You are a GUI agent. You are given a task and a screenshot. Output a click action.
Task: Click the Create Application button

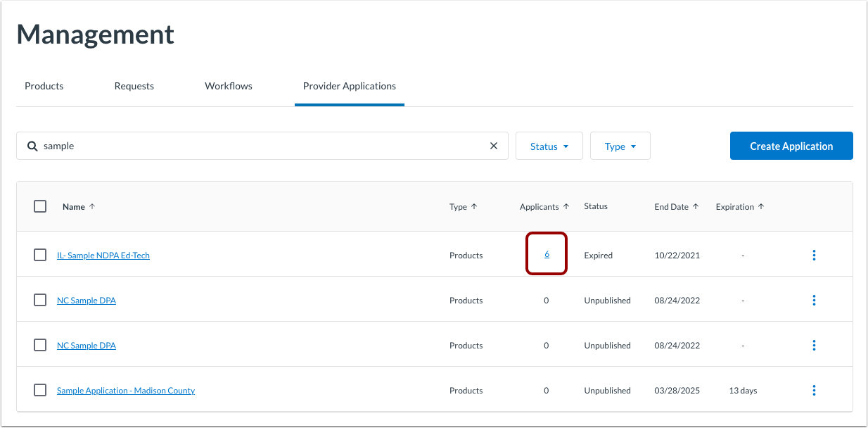click(791, 146)
